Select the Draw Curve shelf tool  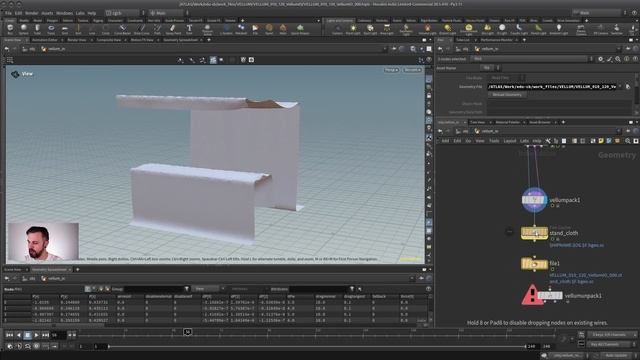[142, 29]
